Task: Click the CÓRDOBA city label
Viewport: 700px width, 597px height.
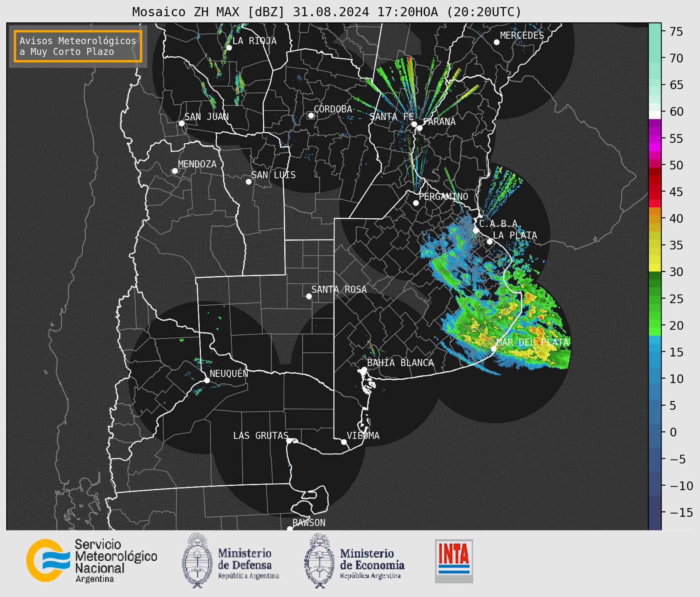Action: point(333,109)
